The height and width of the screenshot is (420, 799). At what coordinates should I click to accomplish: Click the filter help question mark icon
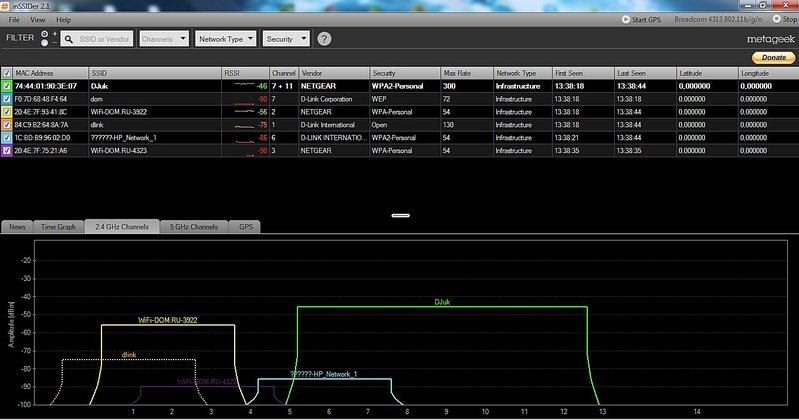pos(324,39)
